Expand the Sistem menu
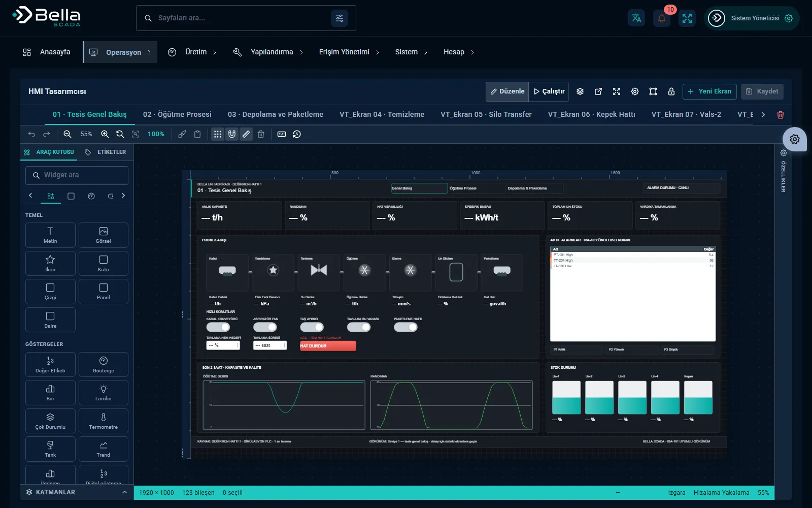 click(412, 52)
